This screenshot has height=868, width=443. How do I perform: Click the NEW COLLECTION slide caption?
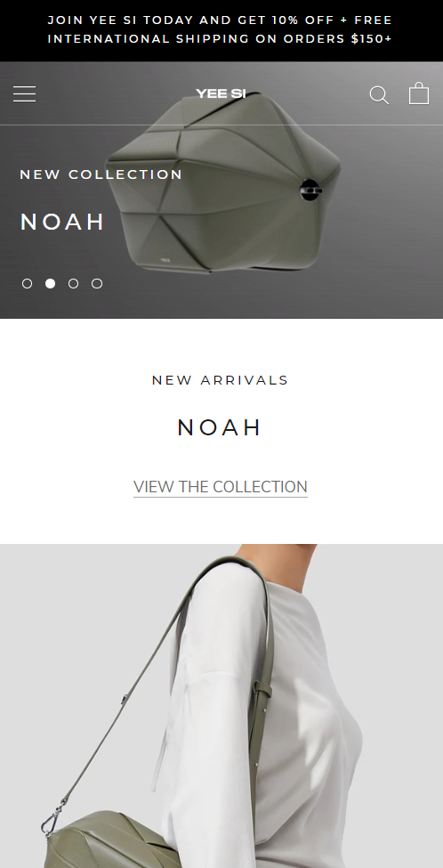[x=101, y=174]
